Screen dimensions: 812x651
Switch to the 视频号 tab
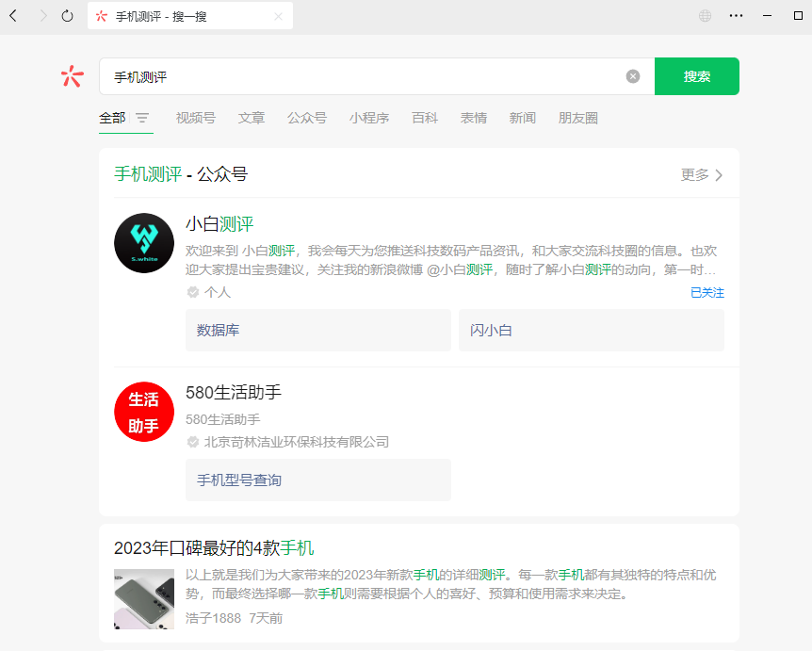(x=196, y=118)
